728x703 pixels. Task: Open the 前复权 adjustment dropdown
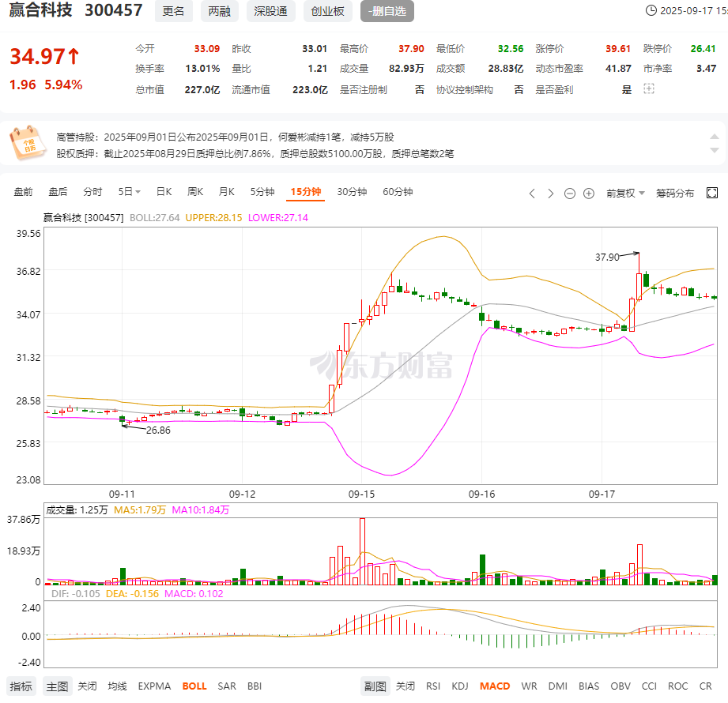tap(625, 193)
